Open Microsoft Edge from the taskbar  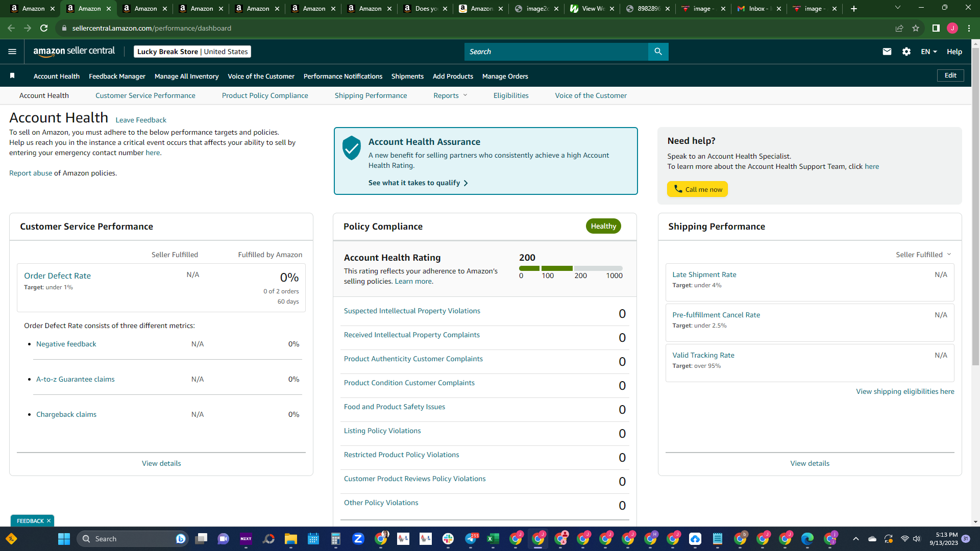(807, 539)
